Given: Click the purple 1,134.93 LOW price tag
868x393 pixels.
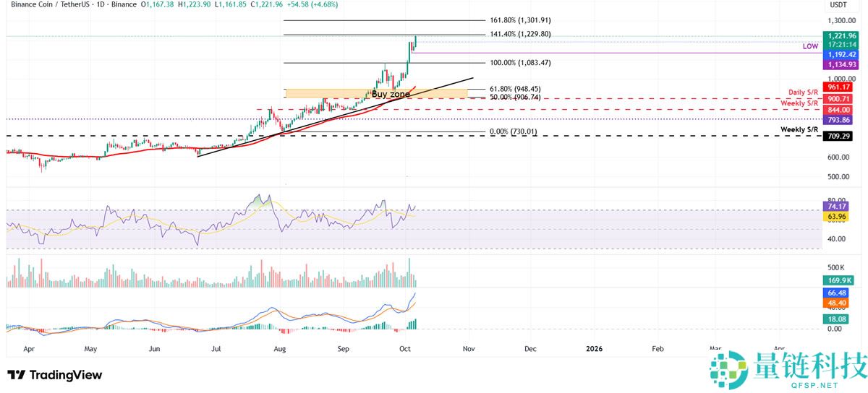Looking at the screenshot, I should (x=840, y=64).
